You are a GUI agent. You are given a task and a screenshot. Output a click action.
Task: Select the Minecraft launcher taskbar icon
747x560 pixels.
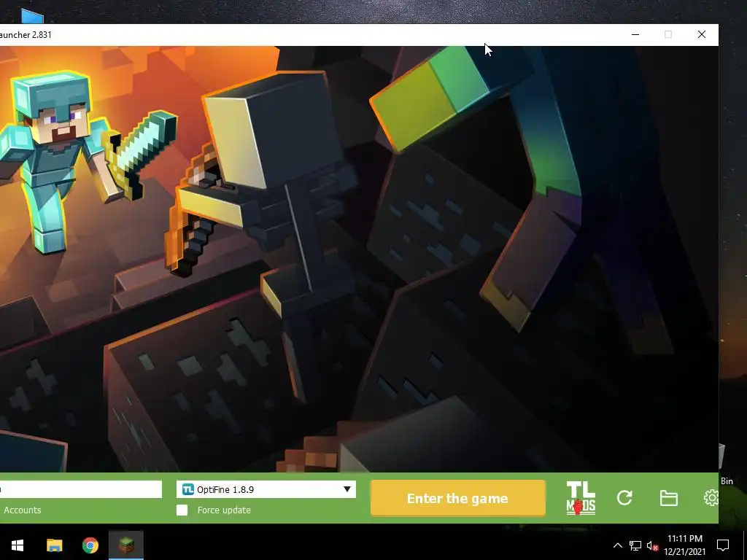tap(126, 545)
